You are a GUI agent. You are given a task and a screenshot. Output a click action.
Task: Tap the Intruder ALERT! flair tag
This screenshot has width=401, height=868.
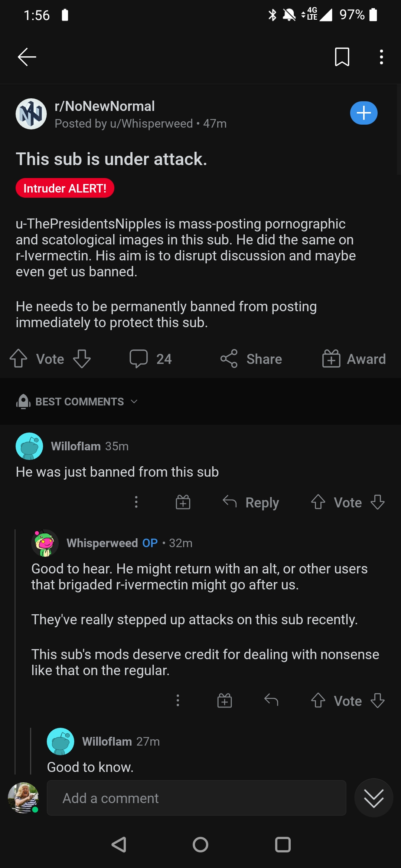[x=65, y=188]
